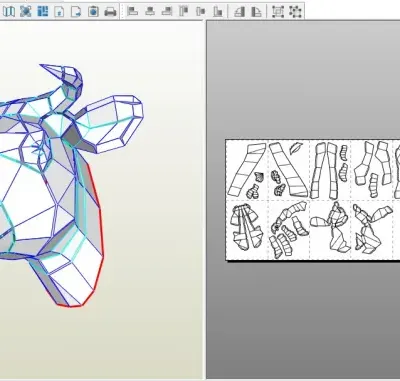This screenshot has width=400, height=381.
Task: Select the small leaf-shaped part on the second page
Action: point(295,148)
